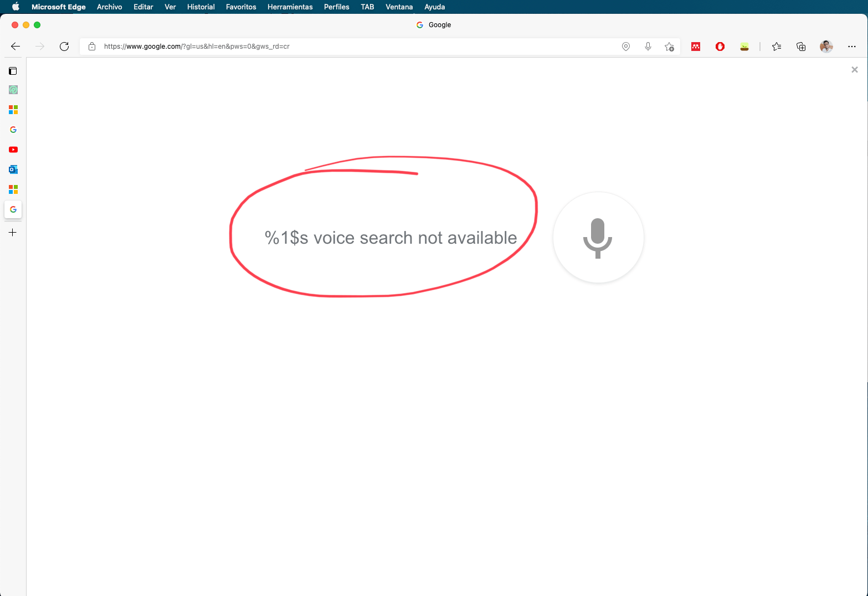This screenshot has height=596, width=868.
Task: Go back using the back arrow
Action: 16,47
